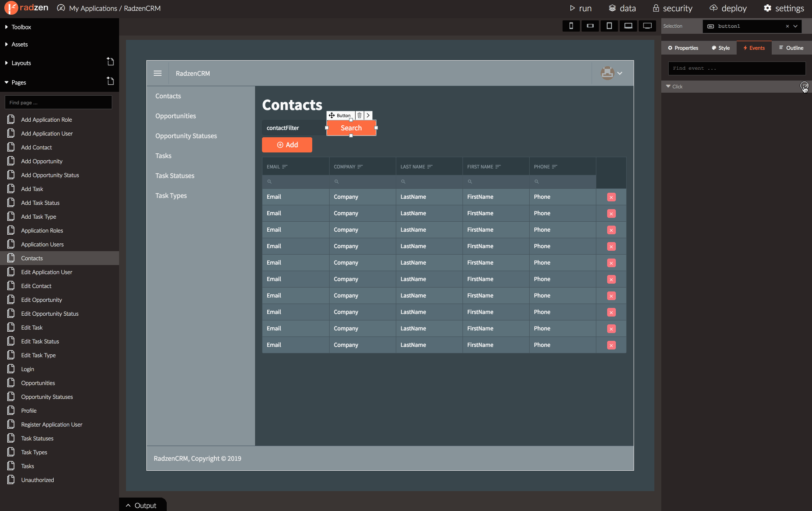Screen dimensions: 812x511
Task: Toggle the hamburger menu in RadzenCRM header
Action: (158, 73)
